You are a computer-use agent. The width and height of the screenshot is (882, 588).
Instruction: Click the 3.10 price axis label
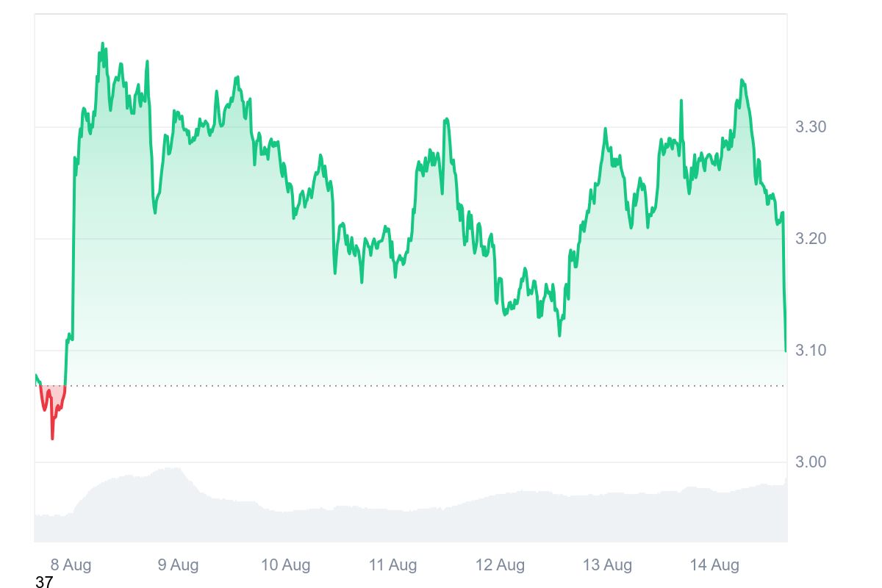pyautogui.click(x=811, y=351)
